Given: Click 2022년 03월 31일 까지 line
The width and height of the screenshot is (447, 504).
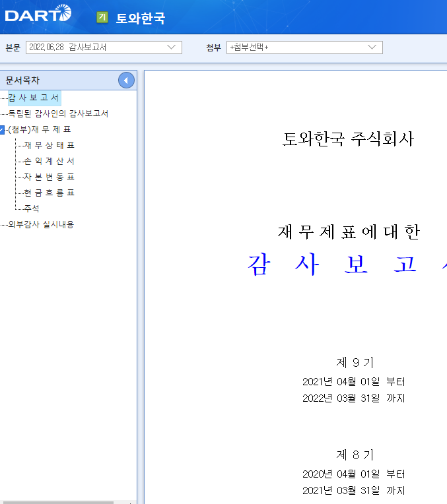Looking at the screenshot, I should coord(354,398).
